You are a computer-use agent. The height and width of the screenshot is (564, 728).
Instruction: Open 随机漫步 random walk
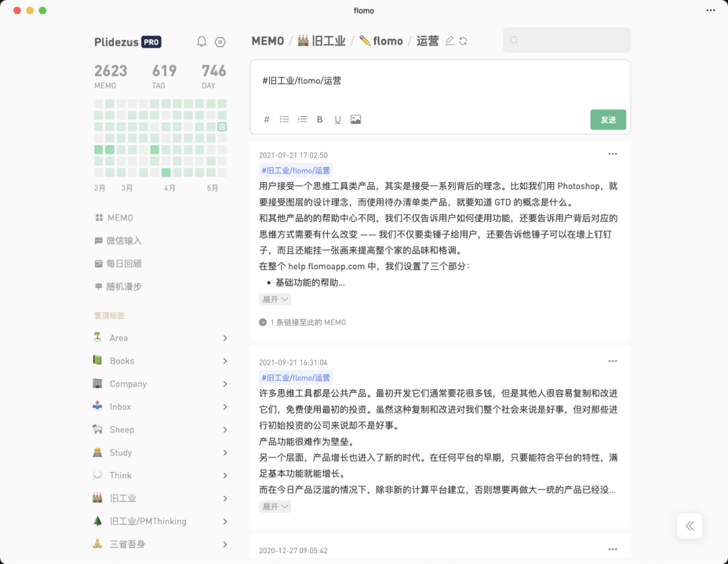coord(118,287)
